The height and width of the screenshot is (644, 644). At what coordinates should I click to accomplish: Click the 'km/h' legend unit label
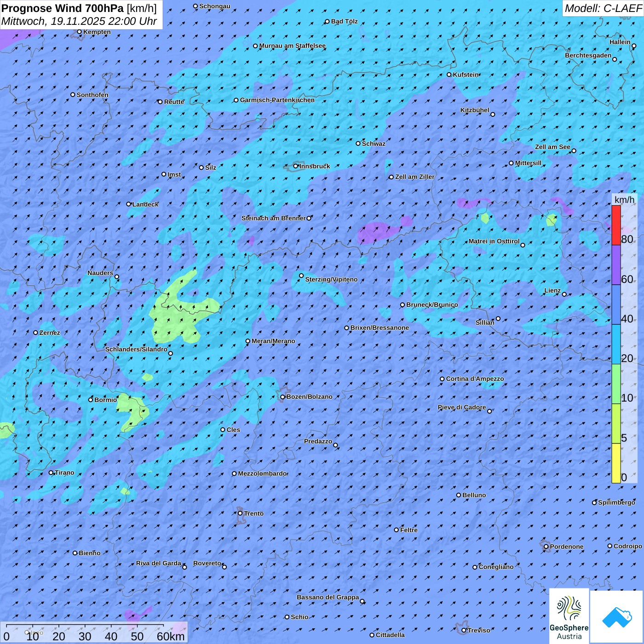coord(625,199)
